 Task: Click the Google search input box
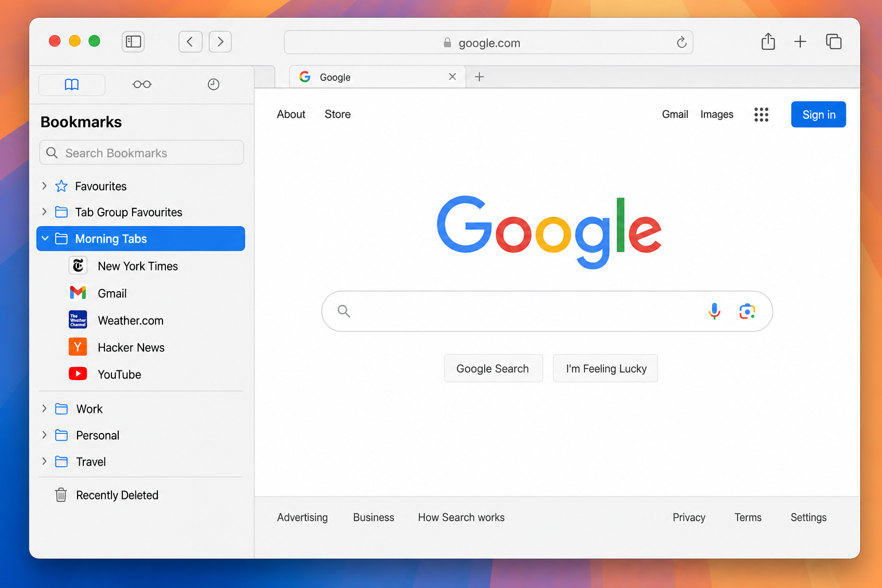click(547, 311)
